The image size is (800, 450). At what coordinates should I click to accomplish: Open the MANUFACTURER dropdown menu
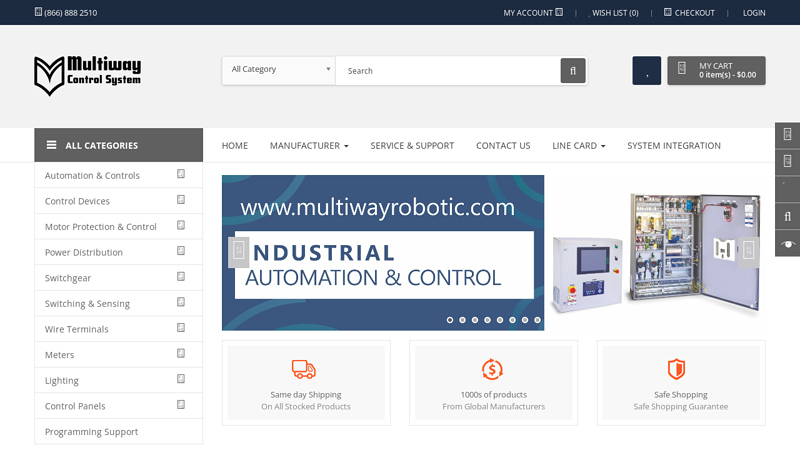(309, 145)
